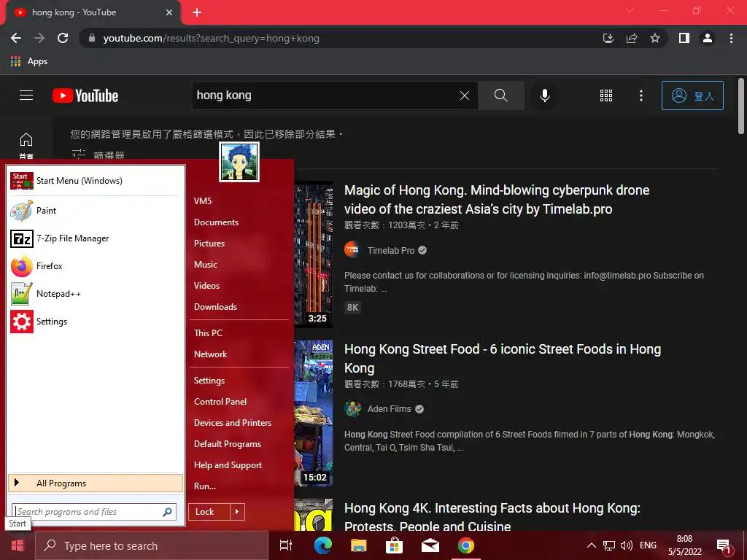This screenshot has width=747, height=560.
Task: Toggle Chrome side panel
Action: pyautogui.click(x=684, y=38)
